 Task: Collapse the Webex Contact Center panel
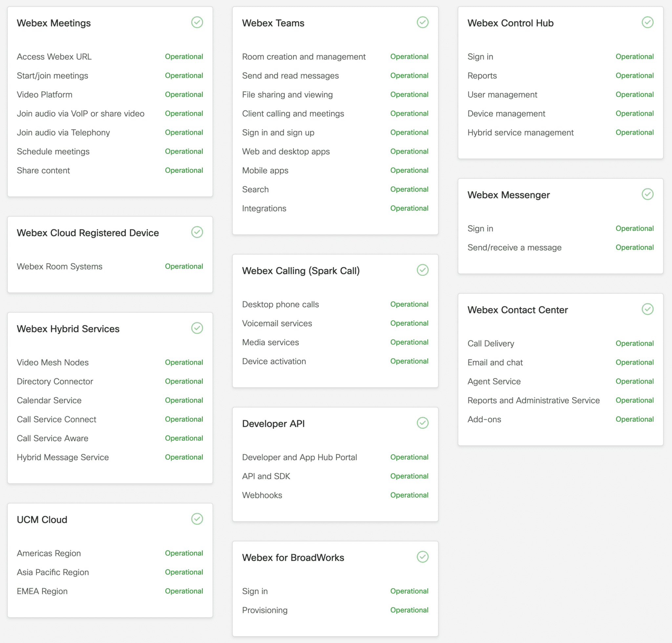(517, 309)
